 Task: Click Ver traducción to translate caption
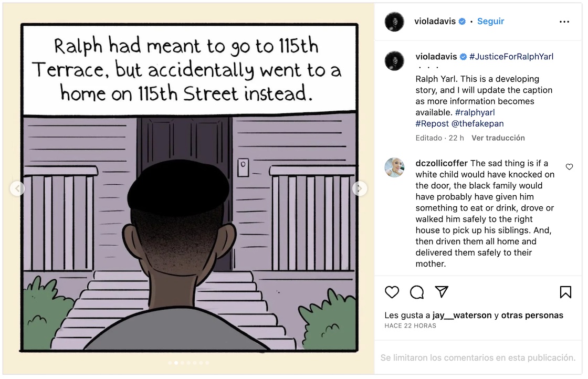(x=498, y=138)
